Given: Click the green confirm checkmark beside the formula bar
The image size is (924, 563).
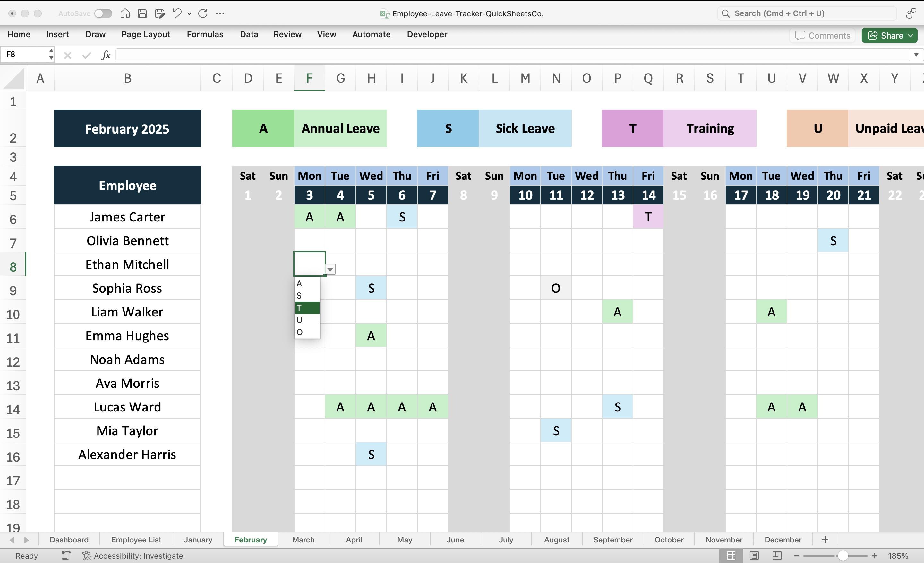Looking at the screenshot, I should coord(86,55).
